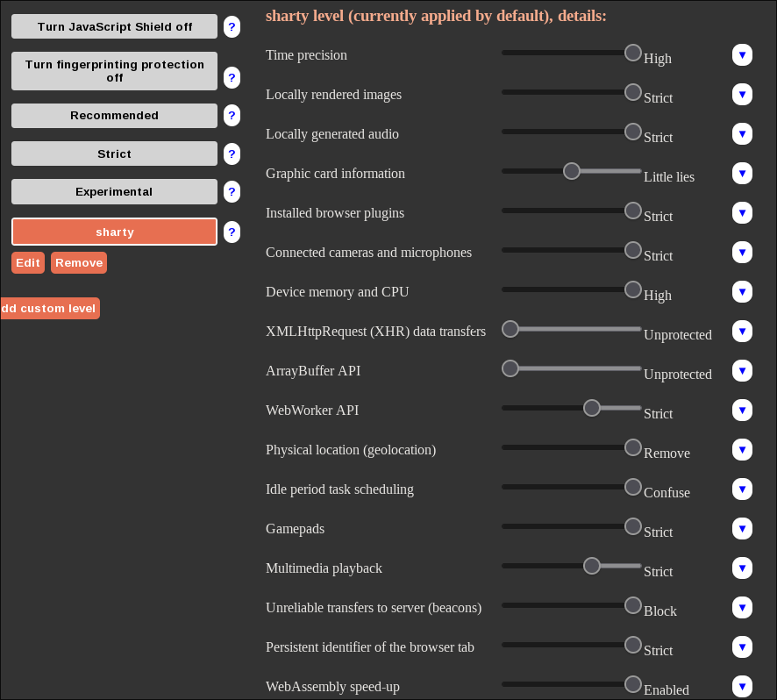
Task: Add a custom level
Action: 50,309
